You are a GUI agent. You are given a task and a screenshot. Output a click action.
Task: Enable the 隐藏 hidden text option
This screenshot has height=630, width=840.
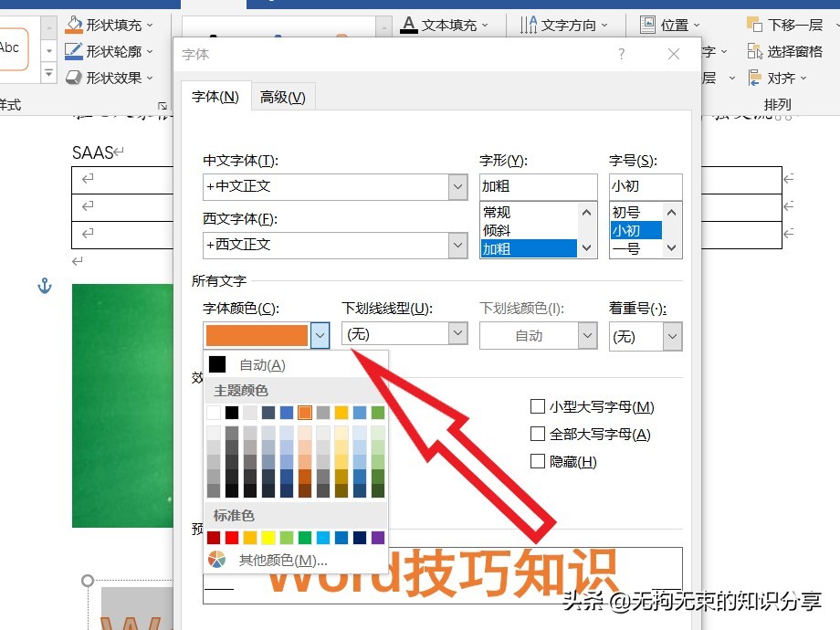coord(538,461)
